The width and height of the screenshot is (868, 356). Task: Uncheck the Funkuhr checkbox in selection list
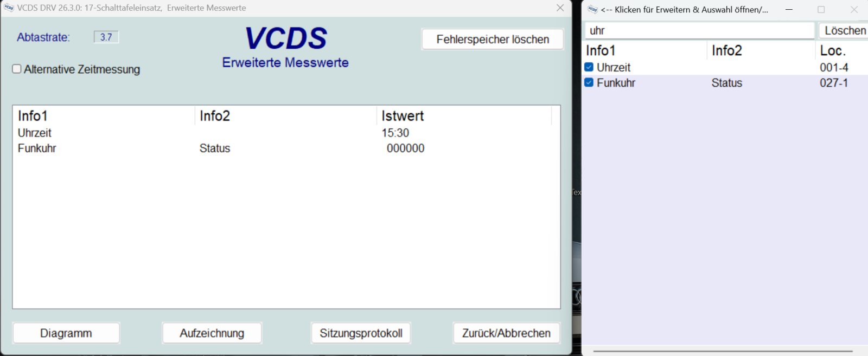coord(589,82)
